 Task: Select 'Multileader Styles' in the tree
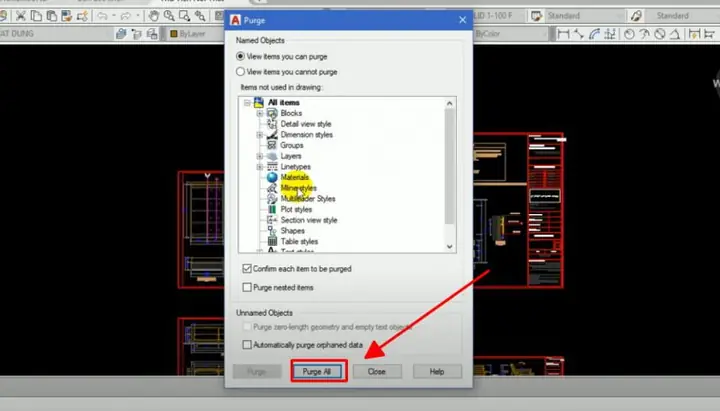tap(308, 199)
